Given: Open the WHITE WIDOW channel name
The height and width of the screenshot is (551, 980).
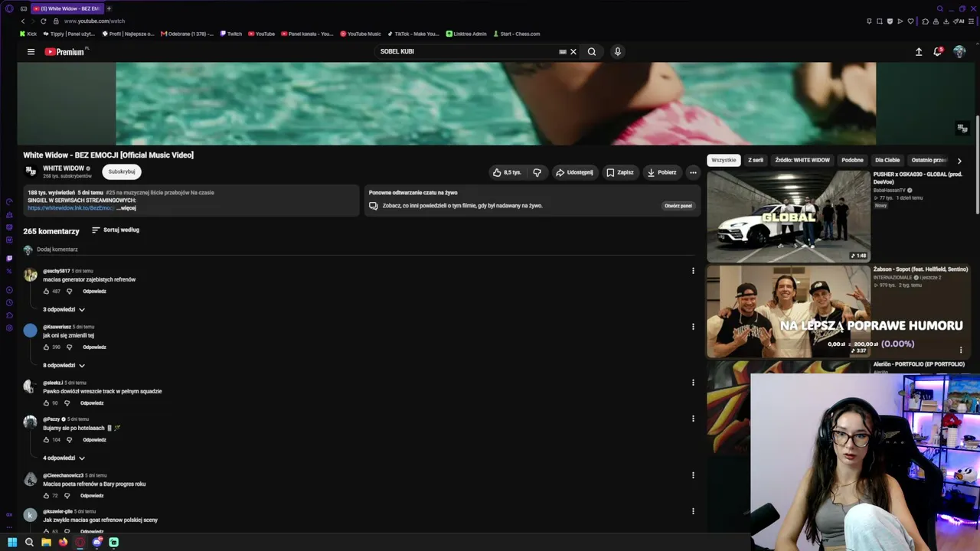Looking at the screenshot, I should tap(64, 168).
